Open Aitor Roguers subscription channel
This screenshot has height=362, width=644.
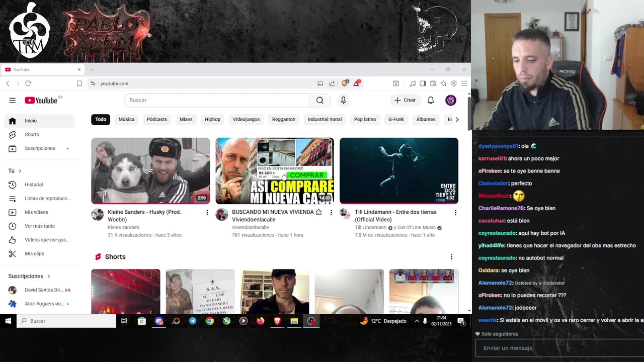point(39,304)
